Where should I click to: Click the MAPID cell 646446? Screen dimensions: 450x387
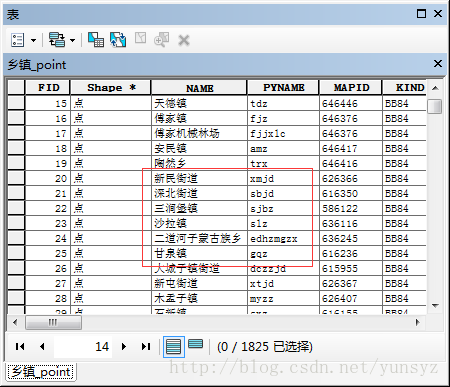click(351, 103)
